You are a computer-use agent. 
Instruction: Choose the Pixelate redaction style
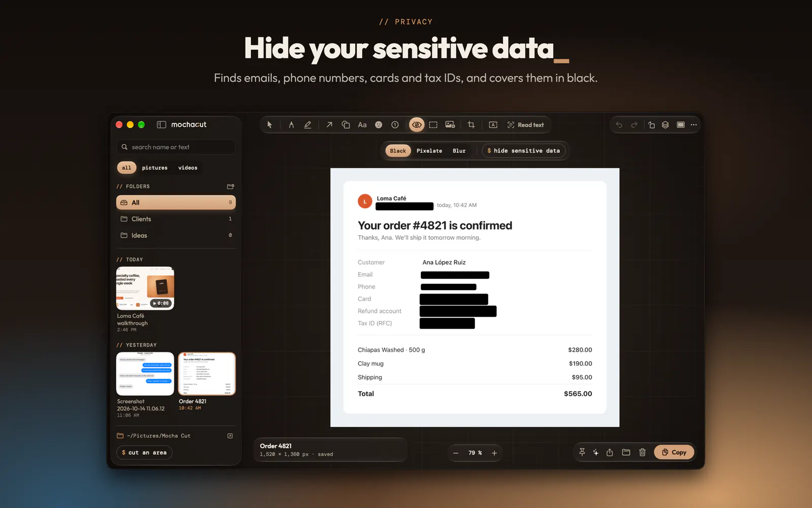(x=429, y=151)
